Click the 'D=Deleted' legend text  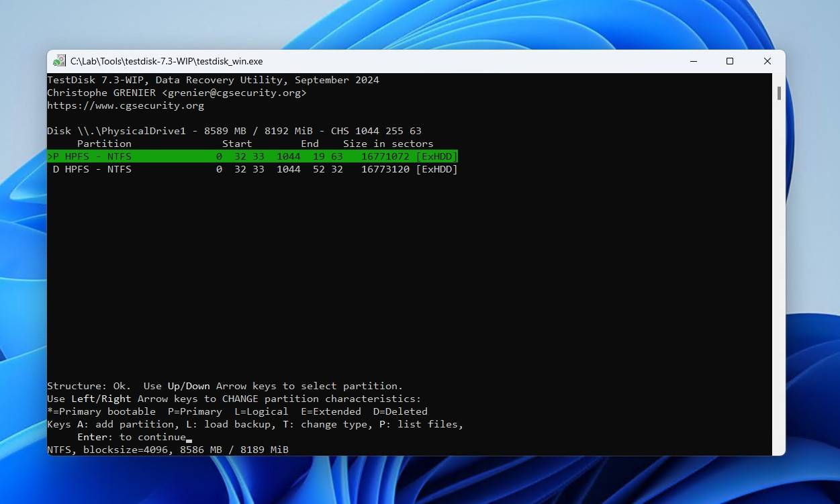(400, 411)
